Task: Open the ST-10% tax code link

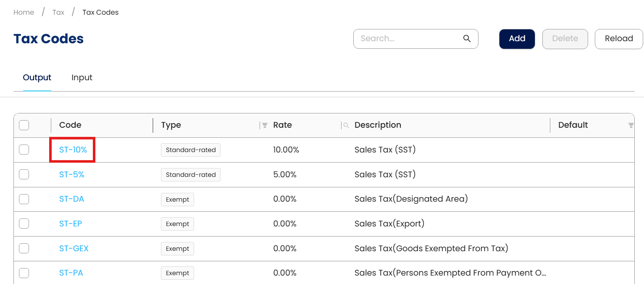Action: [73, 150]
